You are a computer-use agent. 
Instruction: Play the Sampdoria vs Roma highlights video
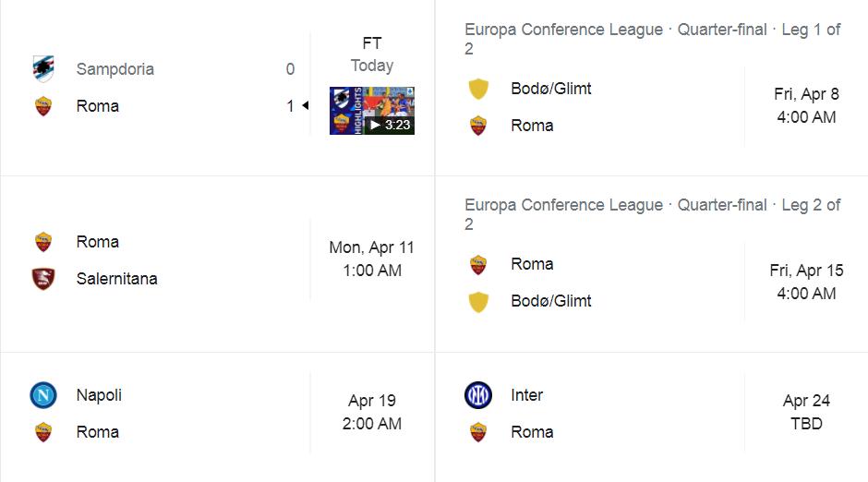(372, 111)
